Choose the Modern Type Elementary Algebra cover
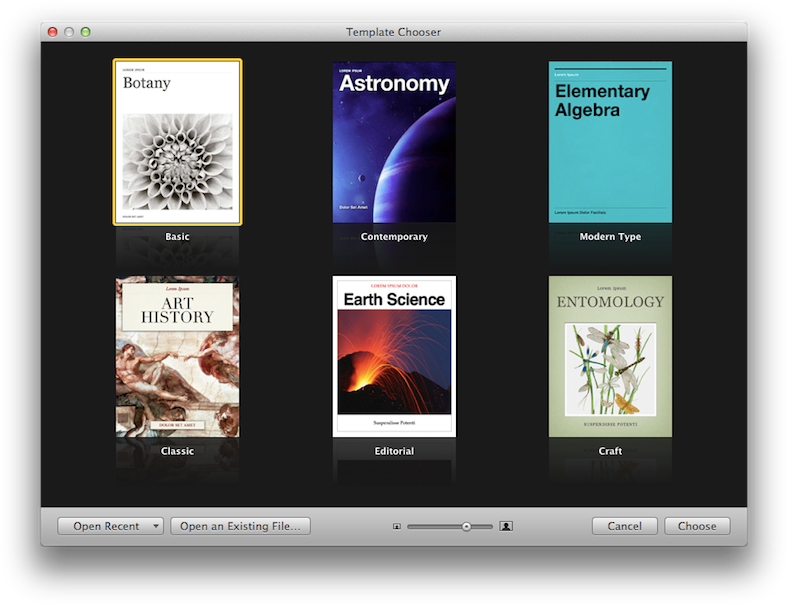787x604 pixels. click(610, 141)
